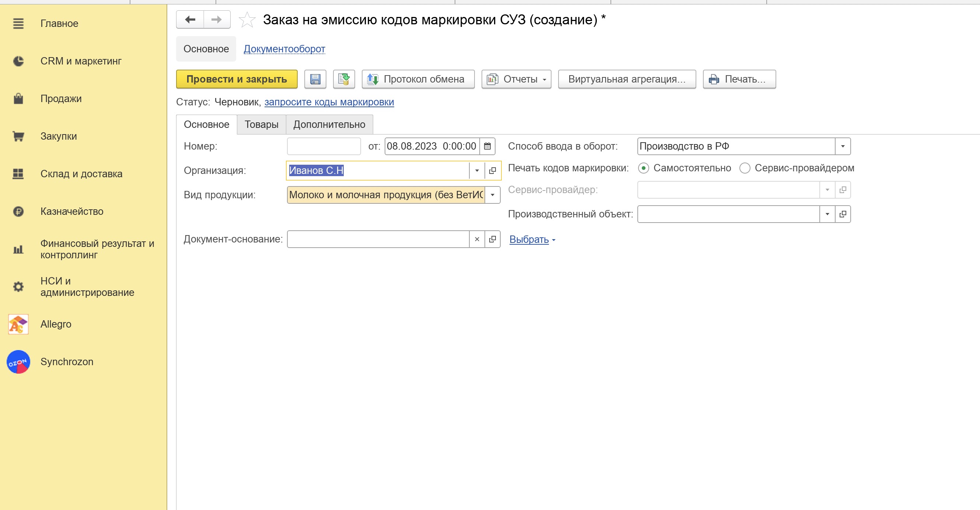Select the Основное tab beside the Товары tab
This screenshot has width=980, height=510.
pyautogui.click(x=206, y=125)
